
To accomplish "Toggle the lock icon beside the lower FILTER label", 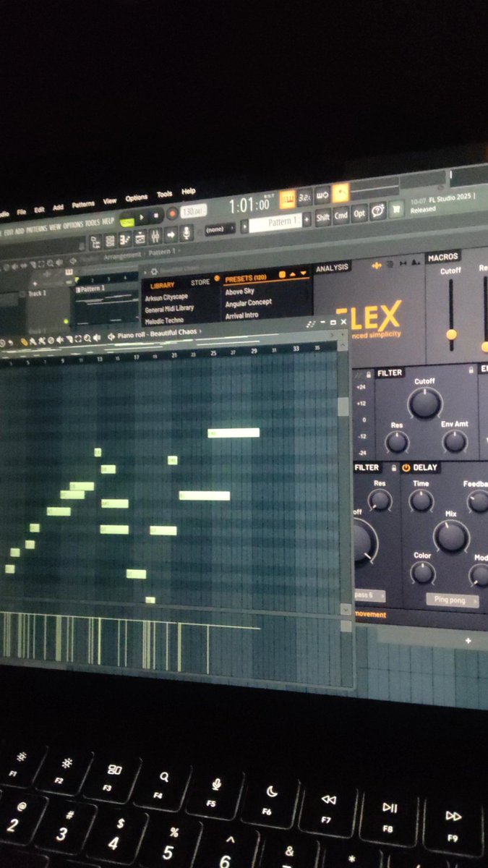I will [394, 468].
